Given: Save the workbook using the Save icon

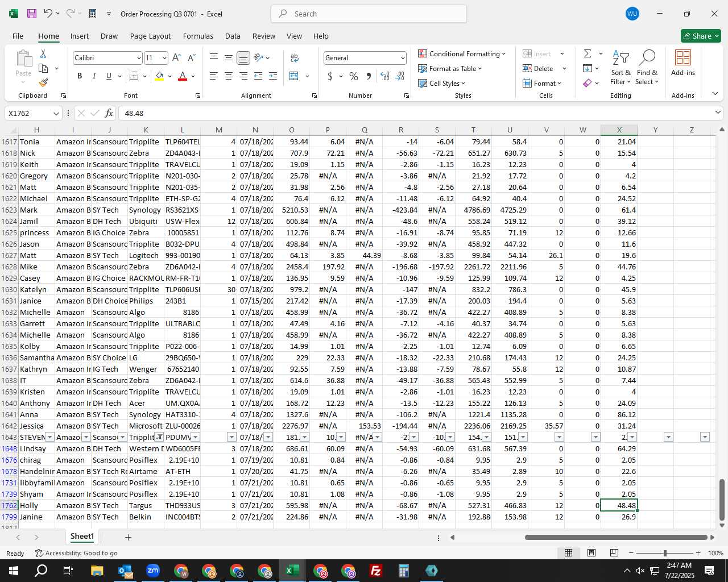Looking at the screenshot, I should (x=32, y=14).
